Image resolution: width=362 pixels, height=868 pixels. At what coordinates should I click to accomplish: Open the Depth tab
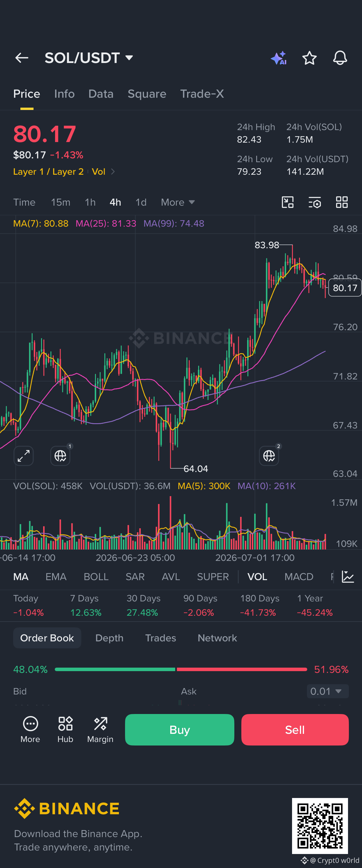pos(109,638)
